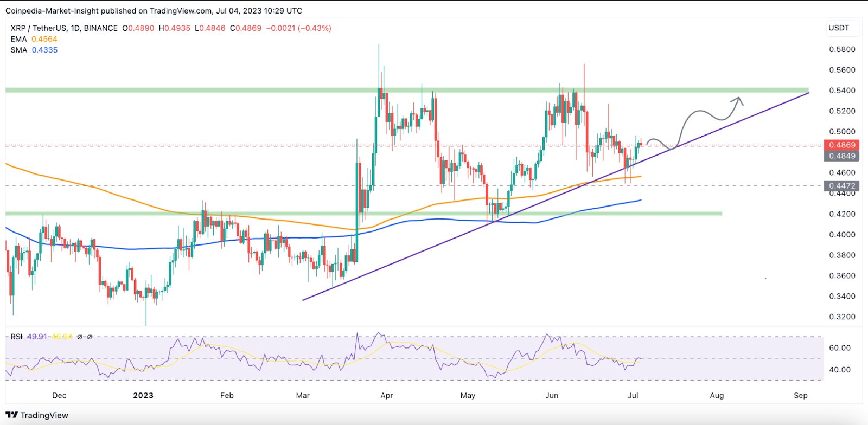Click the red 0.4869 current price tag
Image resolution: width=868 pixels, height=425 pixels.
[842, 145]
